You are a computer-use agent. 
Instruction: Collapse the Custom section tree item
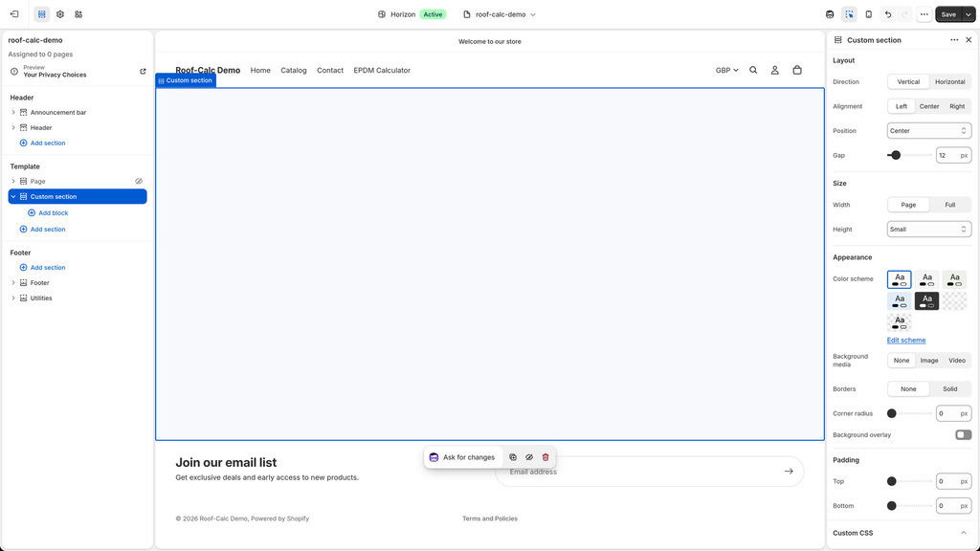click(x=13, y=196)
